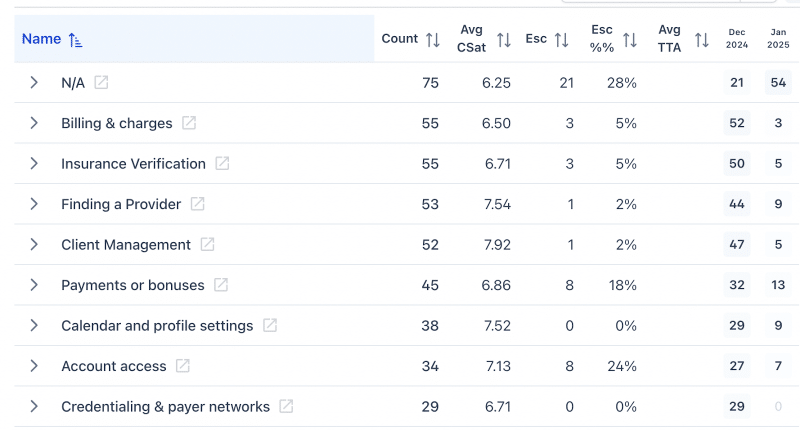Sort by Count column arrows
800x430 pixels.
(x=432, y=40)
